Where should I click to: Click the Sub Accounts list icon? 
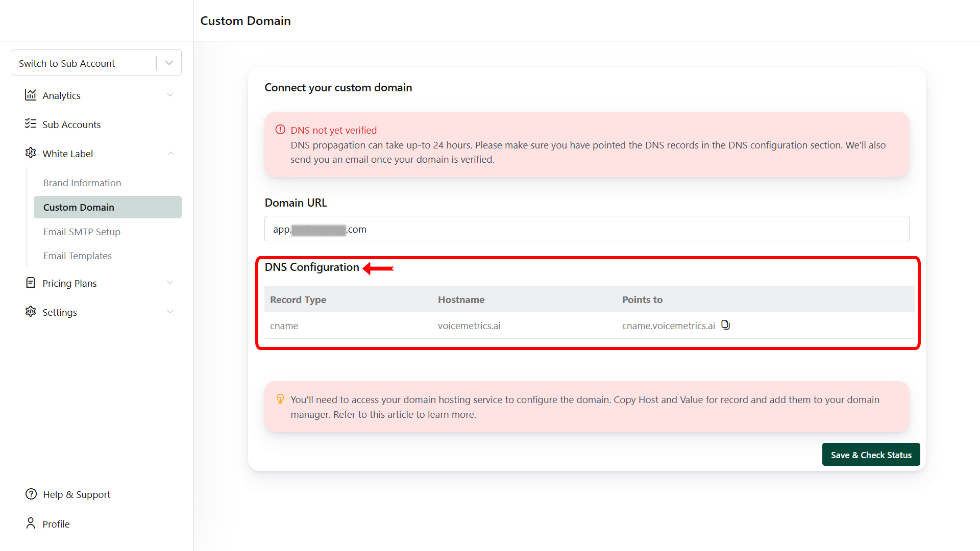[31, 124]
